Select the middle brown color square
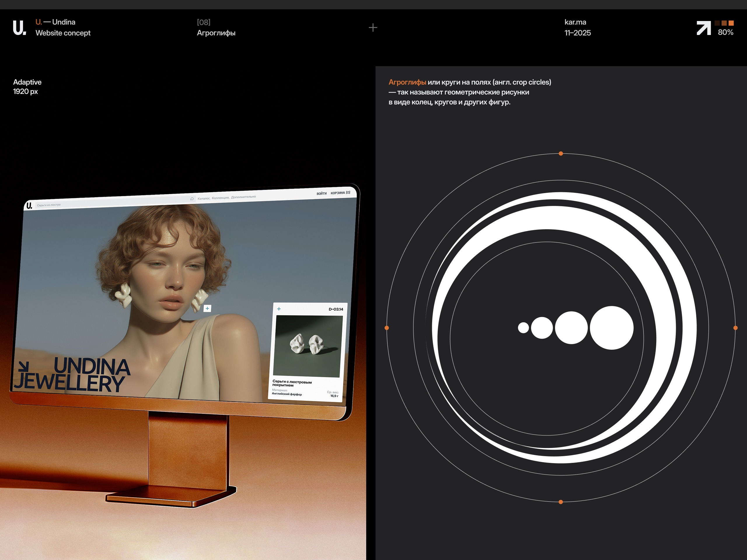 (724, 23)
